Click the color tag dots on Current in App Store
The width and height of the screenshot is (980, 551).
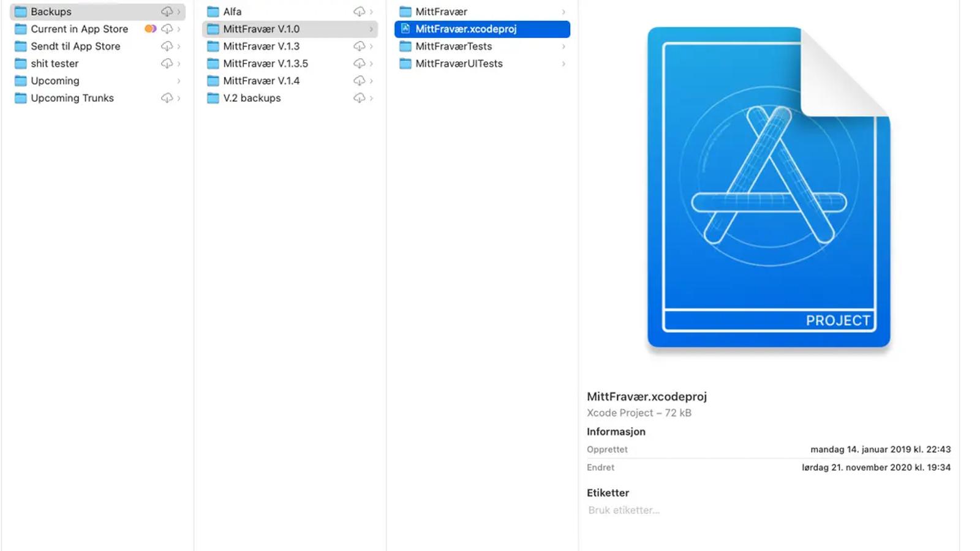pyautogui.click(x=150, y=29)
